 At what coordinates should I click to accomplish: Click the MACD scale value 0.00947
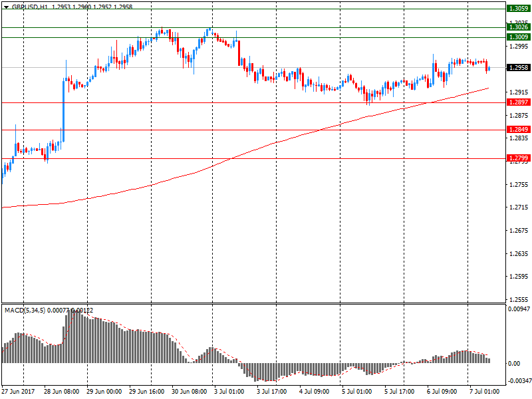pyautogui.click(x=519, y=309)
